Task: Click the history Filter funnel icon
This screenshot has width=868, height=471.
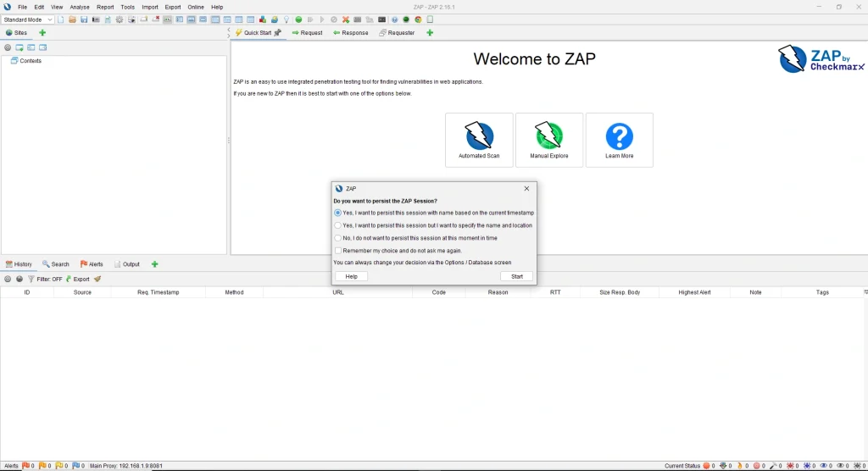Action: click(x=31, y=279)
